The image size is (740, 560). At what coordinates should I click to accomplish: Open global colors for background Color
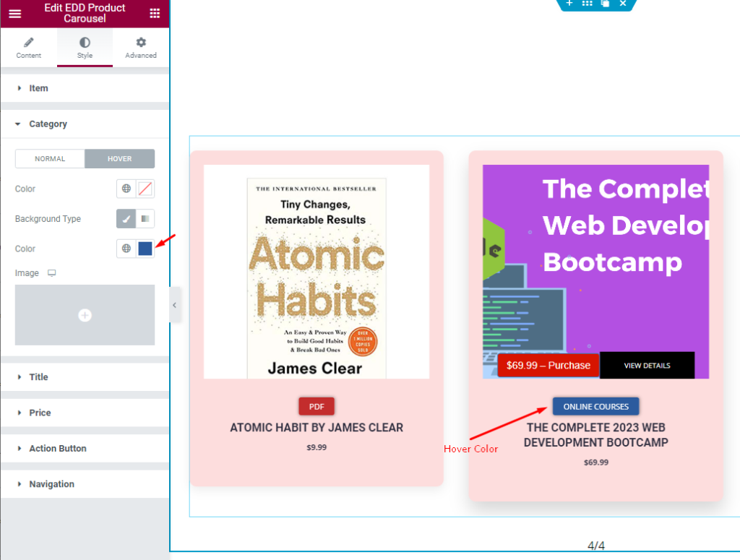point(126,249)
